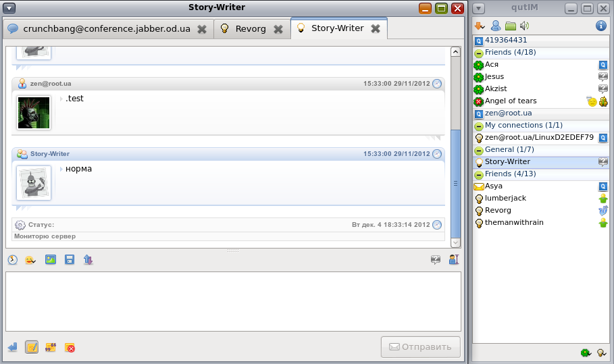
Task: Click the chat scrollbar down arrow
Action: tap(455, 242)
